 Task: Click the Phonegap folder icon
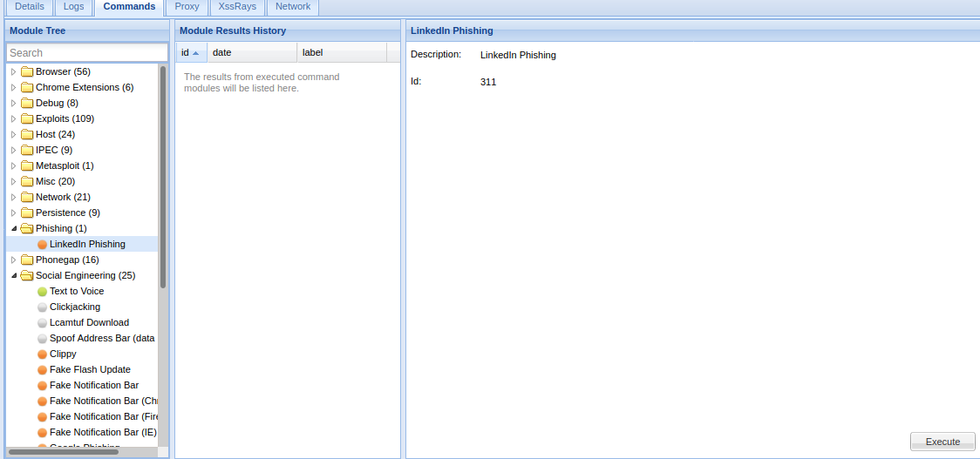pyautogui.click(x=27, y=260)
